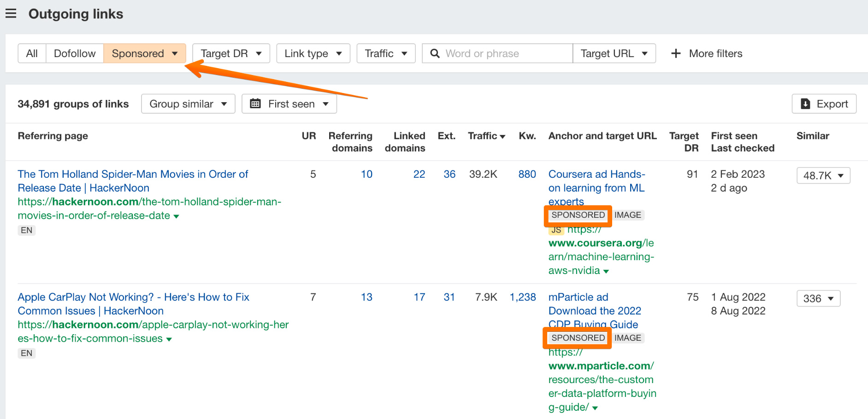Click the JS badge on Coursera link
The image size is (868, 419).
[x=556, y=230]
